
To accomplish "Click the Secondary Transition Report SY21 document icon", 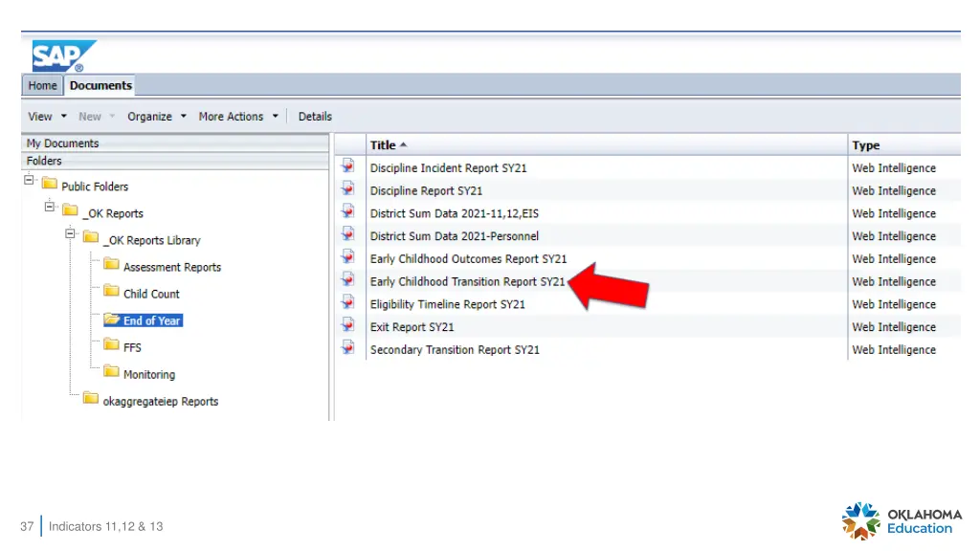I will [x=348, y=348].
